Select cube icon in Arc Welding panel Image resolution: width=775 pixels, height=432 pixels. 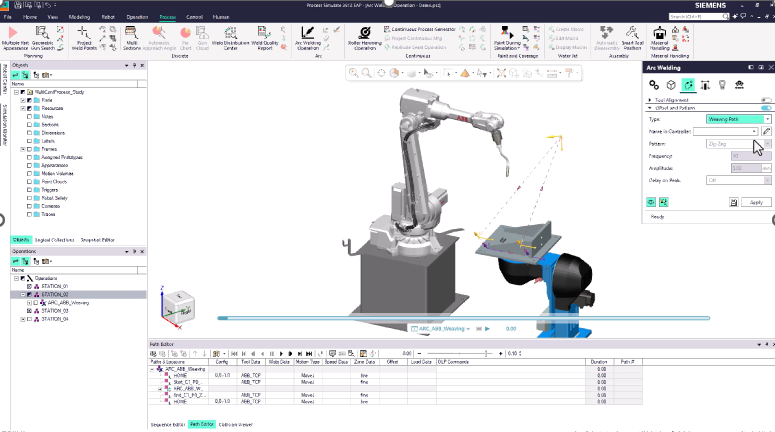671,85
